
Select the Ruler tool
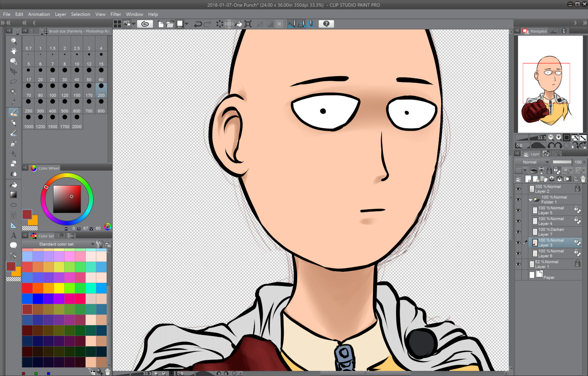(14, 225)
